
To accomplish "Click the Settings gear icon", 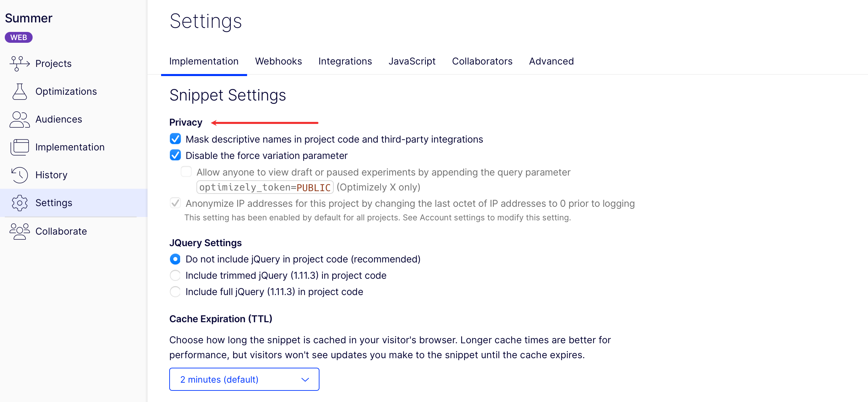I will (19, 202).
